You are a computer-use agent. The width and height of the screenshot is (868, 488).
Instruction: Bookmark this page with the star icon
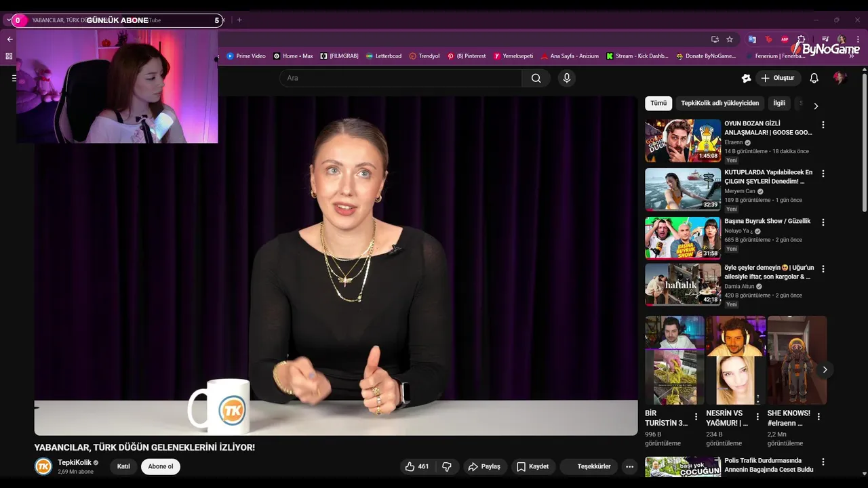(x=730, y=39)
